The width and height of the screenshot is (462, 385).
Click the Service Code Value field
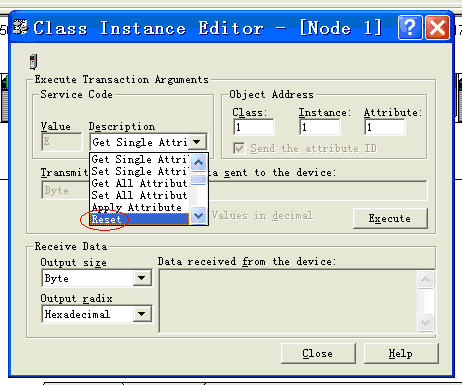(x=62, y=142)
